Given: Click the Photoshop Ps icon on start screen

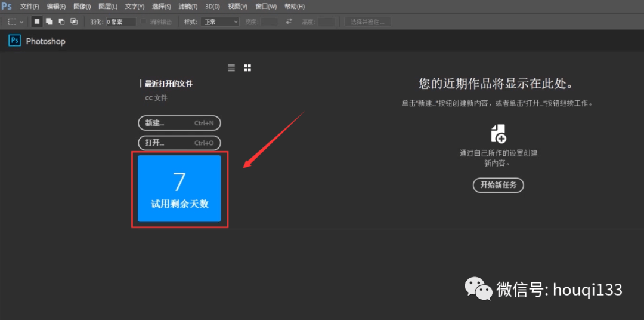Looking at the screenshot, I should [15, 41].
